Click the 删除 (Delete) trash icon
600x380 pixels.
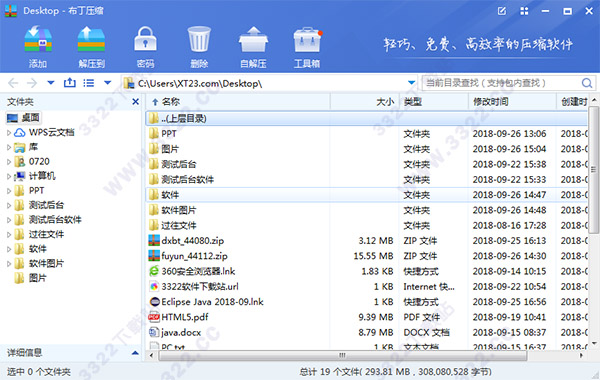[x=199, y=39]
